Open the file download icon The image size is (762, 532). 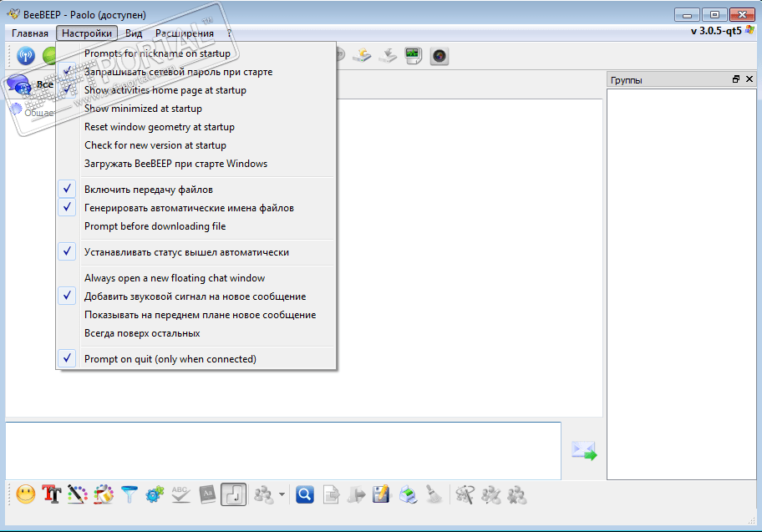pos(388,56)
